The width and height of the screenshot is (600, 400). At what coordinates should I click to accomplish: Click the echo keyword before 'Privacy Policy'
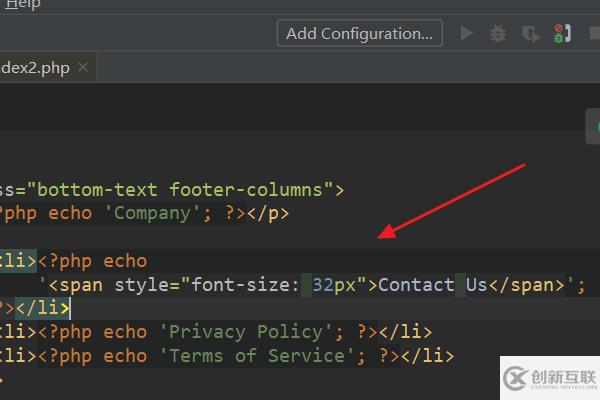[x=125, y=331]
